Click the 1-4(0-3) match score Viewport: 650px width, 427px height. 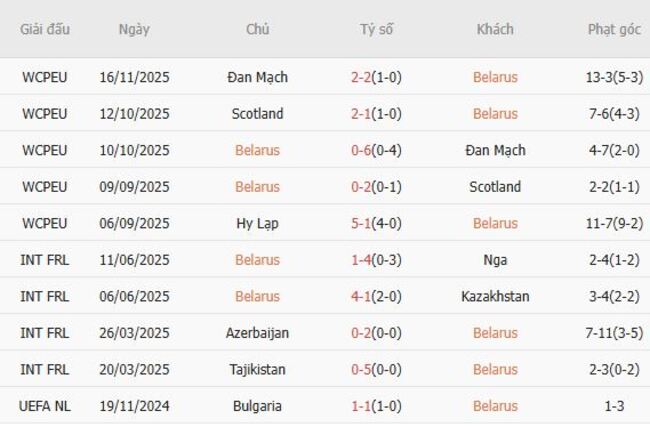tap(377, 260)
